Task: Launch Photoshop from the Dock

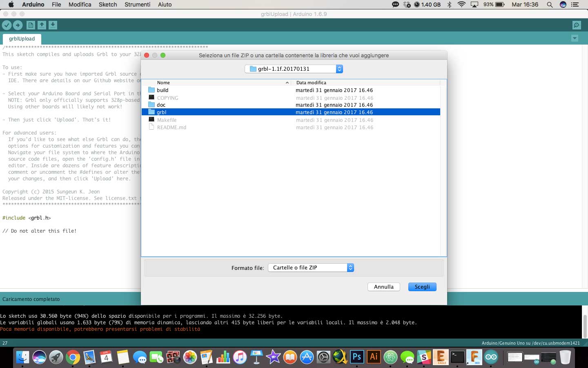Action: coord(357,357)
